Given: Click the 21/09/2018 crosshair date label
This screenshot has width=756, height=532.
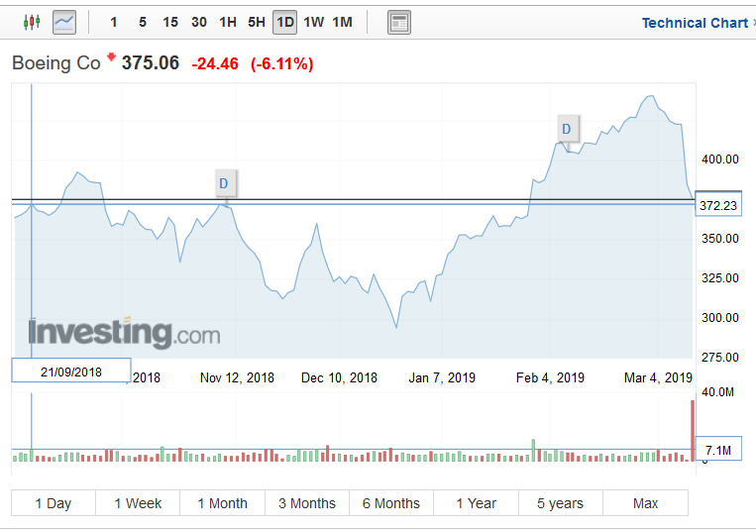Looking at the screenshot, I should (x=71, y=372).
